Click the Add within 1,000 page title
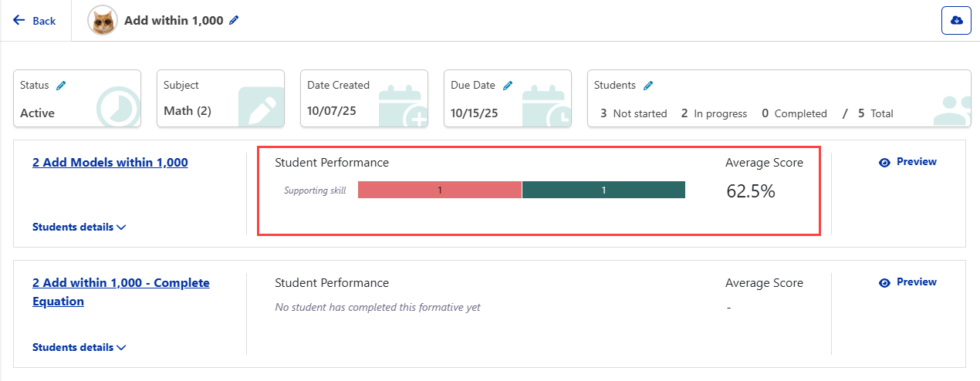This screenshot has height=381, width=980. coord(174,21)
